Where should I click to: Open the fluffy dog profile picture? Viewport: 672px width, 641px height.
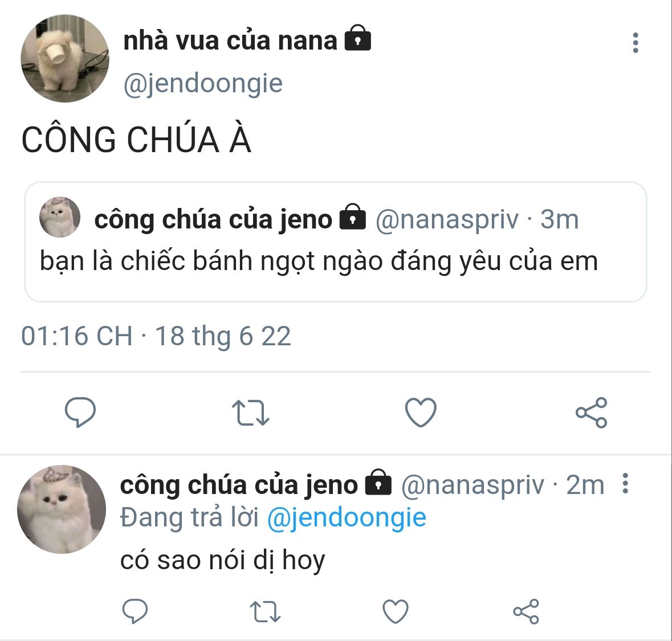tap(65, 58)
